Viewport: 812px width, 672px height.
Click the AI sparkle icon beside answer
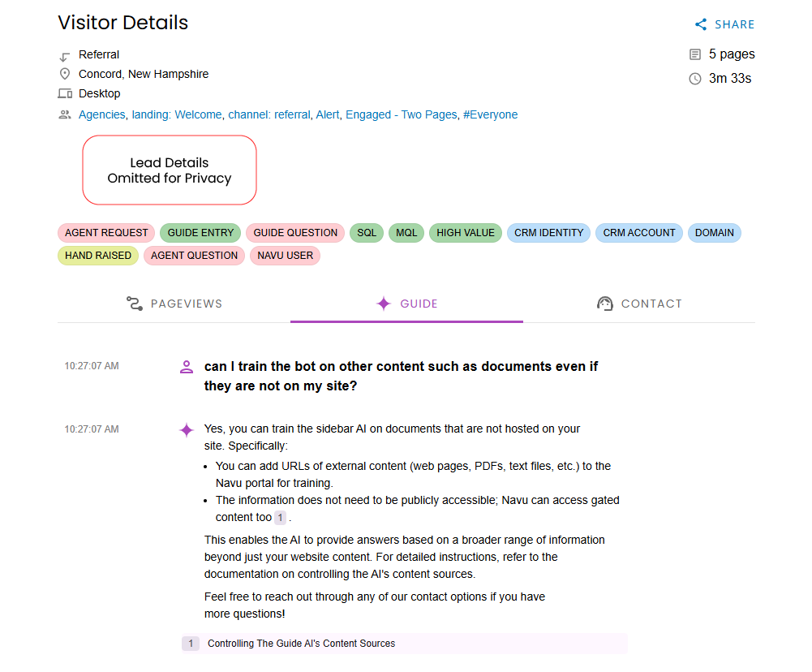[187, 429]
